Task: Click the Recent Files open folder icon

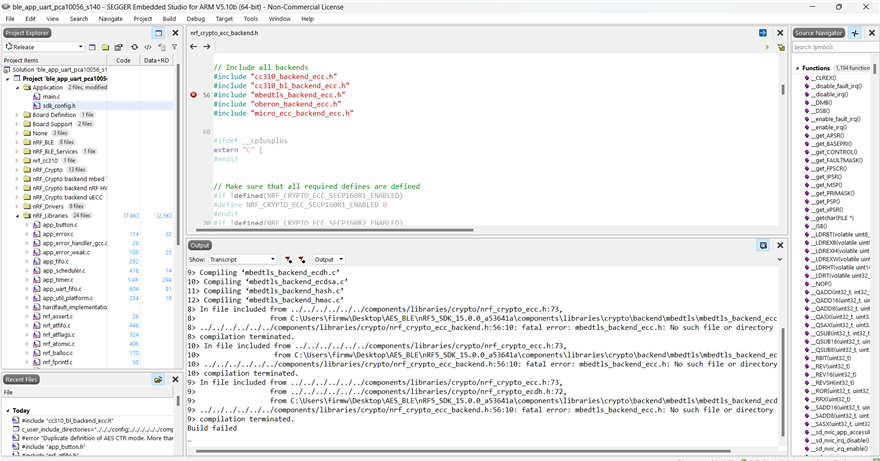Action: (x=158, y=380)
